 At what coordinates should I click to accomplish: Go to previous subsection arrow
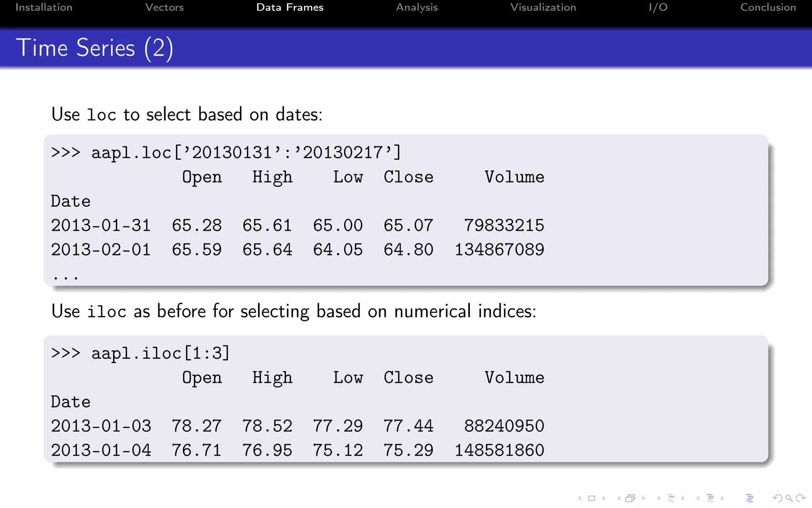coord(659,498)
